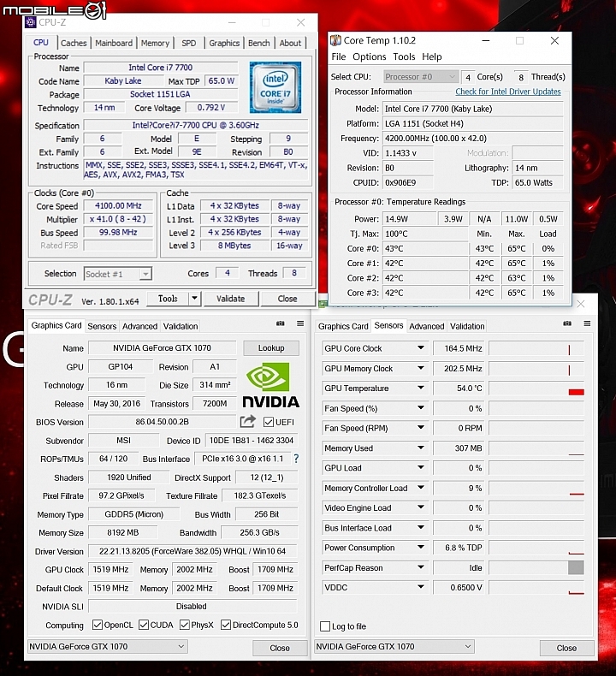Click the Tools button in CPU-Z
The image size is (616, 676).
tap(168, 299)
